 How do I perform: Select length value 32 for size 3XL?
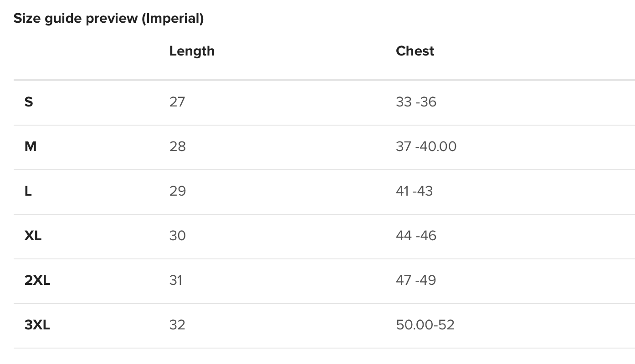[177, 325]
